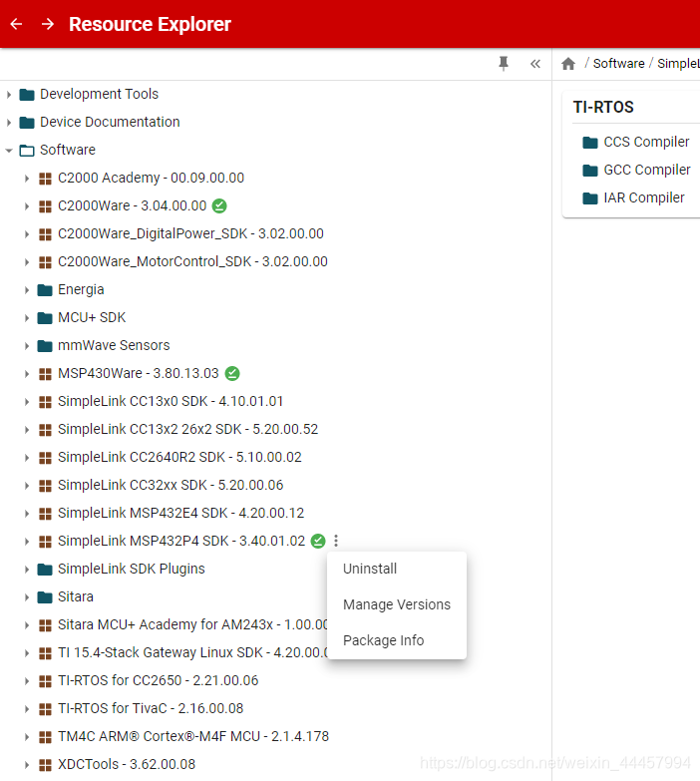700x781 pixels.
Task: Expand the SimpleLink MSP432E4 SDK node
Action: (x=26, y=513)
